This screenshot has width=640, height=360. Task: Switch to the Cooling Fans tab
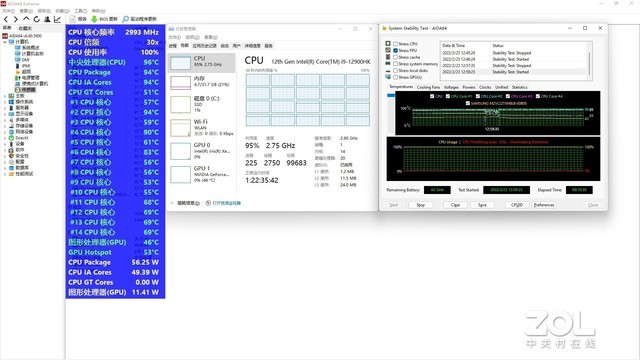pyautogui.click(x=428, y=87)
